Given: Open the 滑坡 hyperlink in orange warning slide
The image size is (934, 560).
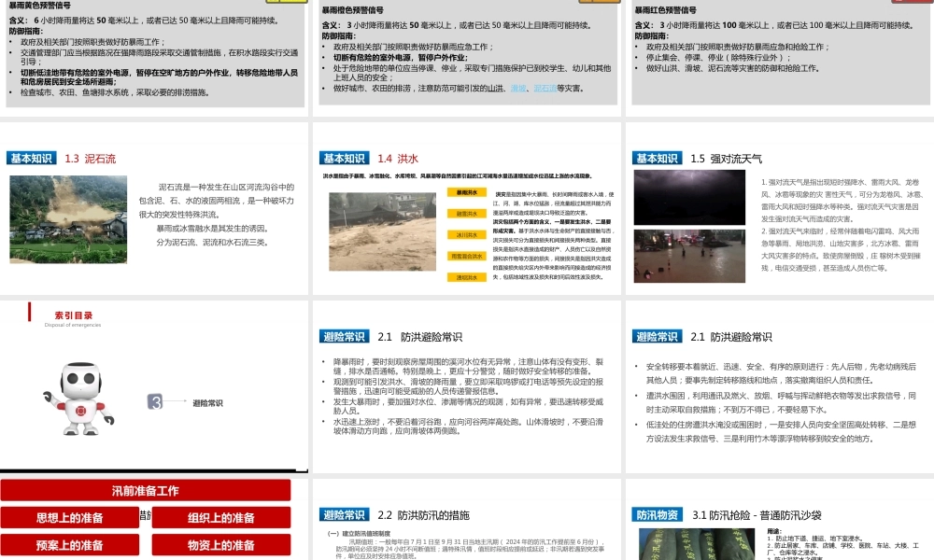Looking at the screenshot, I should pyautogui.click(x=518, y=88).
